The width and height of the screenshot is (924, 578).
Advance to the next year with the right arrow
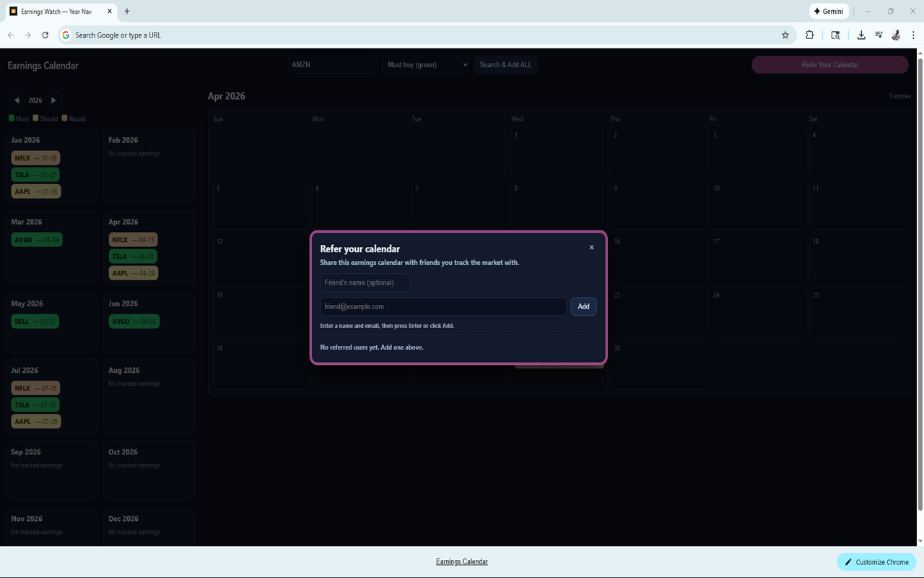tap(53, 100)
